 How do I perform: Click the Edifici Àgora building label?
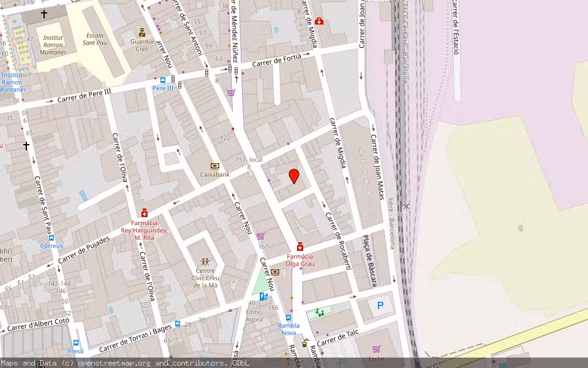[x=254, y=316]
